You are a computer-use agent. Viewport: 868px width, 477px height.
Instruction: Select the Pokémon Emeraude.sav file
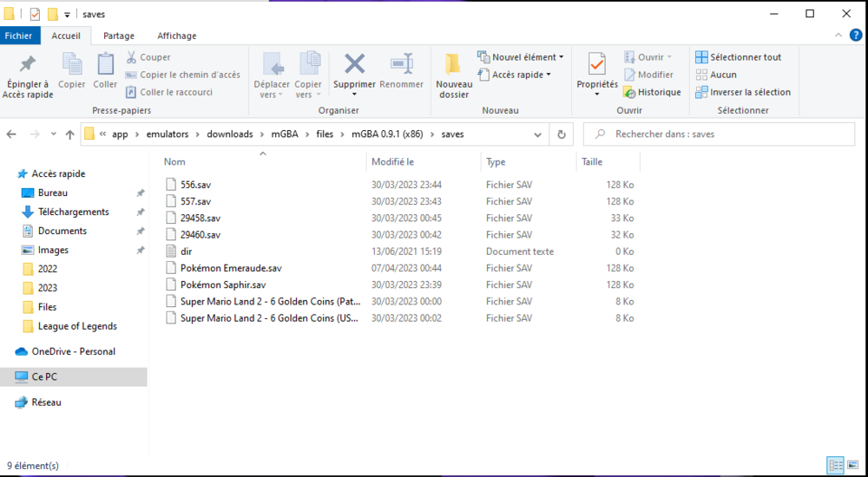coord(231,268)
